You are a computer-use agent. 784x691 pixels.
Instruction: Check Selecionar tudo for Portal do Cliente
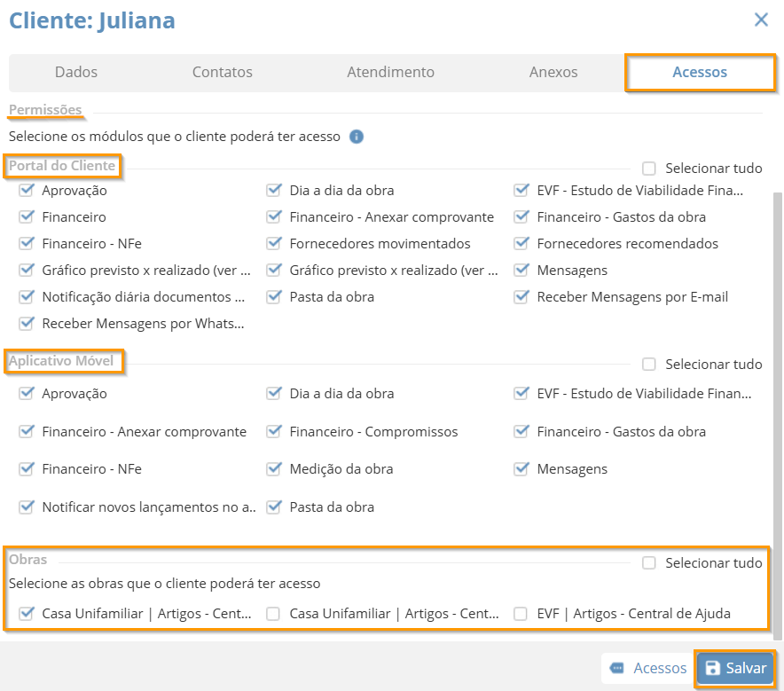click(x=648, y=169)
